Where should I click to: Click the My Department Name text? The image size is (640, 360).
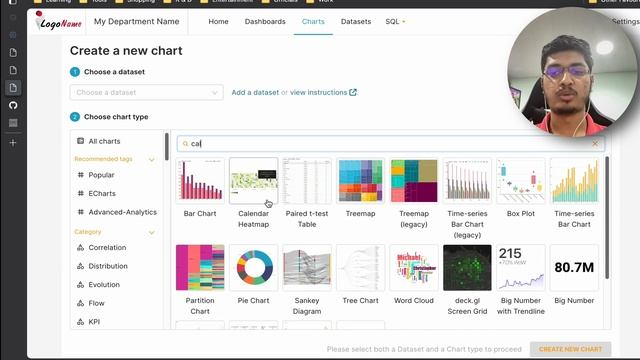(x=136, y=22)
